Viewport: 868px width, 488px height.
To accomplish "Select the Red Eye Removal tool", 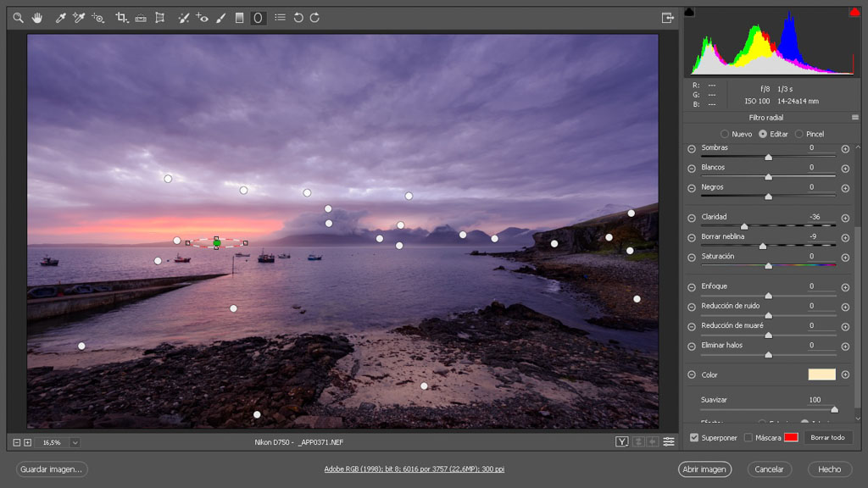I will [202, 18].
